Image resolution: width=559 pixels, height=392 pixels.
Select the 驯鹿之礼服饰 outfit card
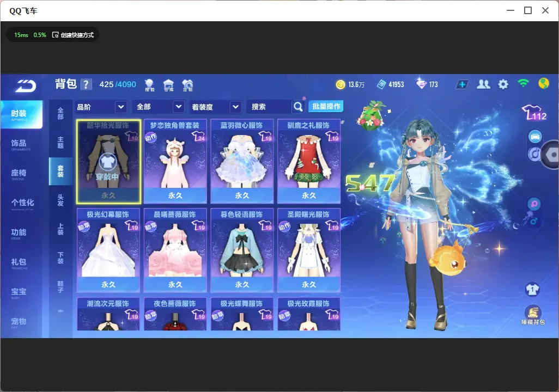click(x=309, y=162)
